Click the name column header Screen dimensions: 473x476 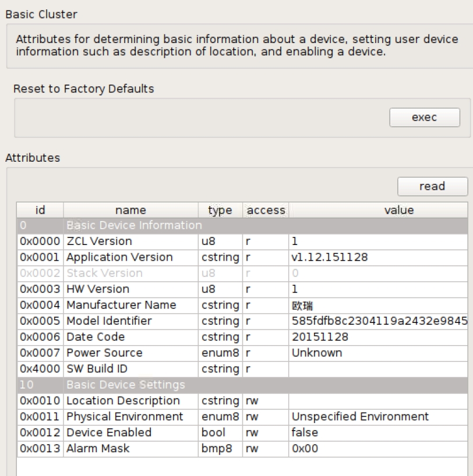[x=130, y=210]
